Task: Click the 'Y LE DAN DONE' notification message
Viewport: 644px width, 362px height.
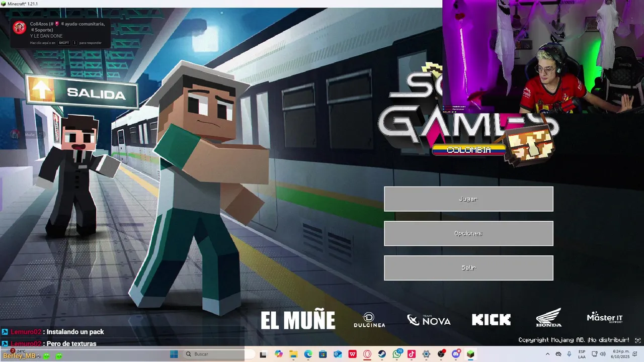Action: (46, 36)
